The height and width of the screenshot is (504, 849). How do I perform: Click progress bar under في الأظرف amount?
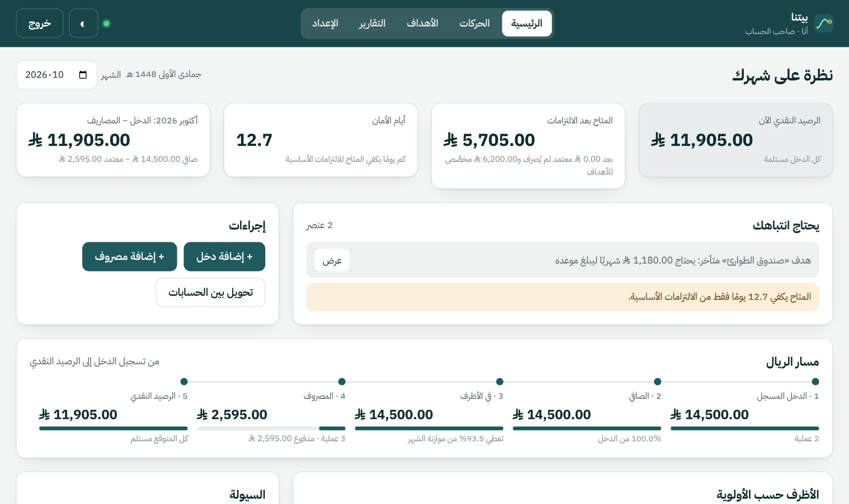click(x=429, y=428)
